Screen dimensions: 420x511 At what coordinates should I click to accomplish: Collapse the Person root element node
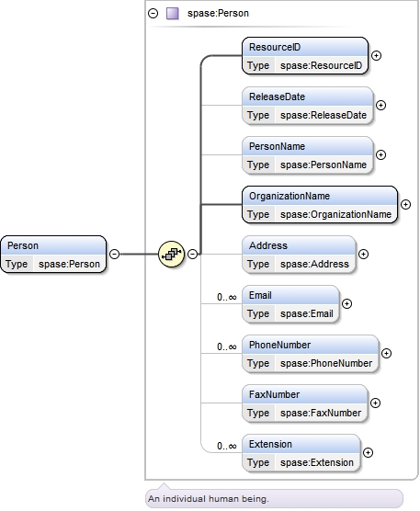[114, 254]
